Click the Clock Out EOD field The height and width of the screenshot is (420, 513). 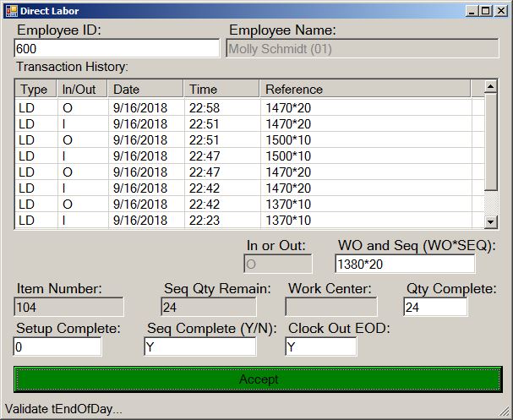(x=320, y=347)
